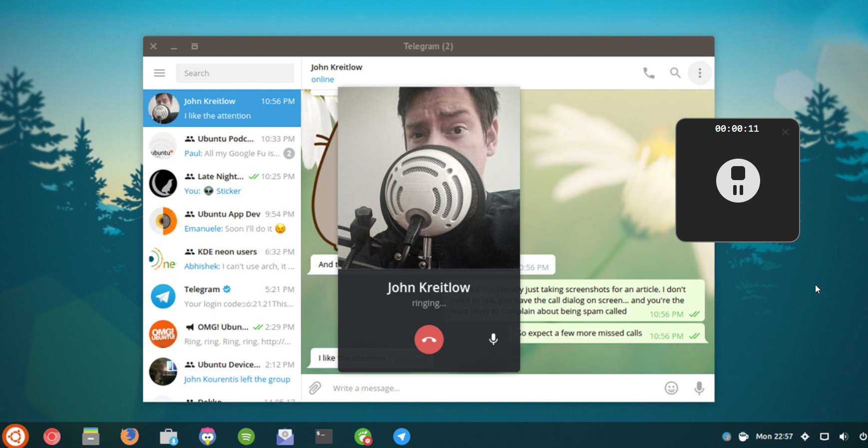Screen dimensions: 868x448
Task: Open volume control in tray
Action: coord(844,437)
